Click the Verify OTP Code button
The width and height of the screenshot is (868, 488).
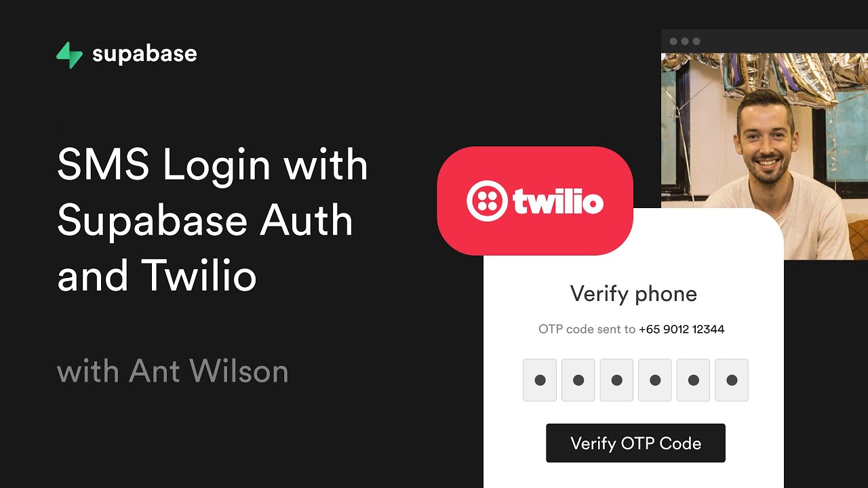[635, 443]
